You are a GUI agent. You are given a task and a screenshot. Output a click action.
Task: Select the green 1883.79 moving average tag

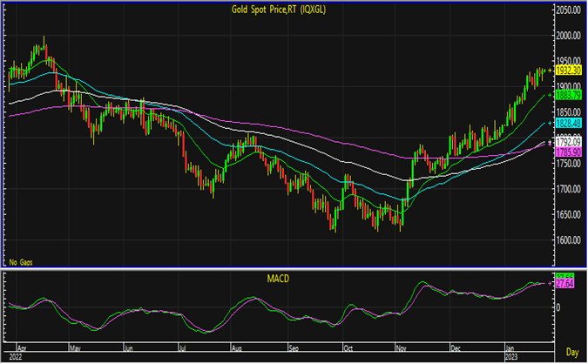(x=568, y=94)
